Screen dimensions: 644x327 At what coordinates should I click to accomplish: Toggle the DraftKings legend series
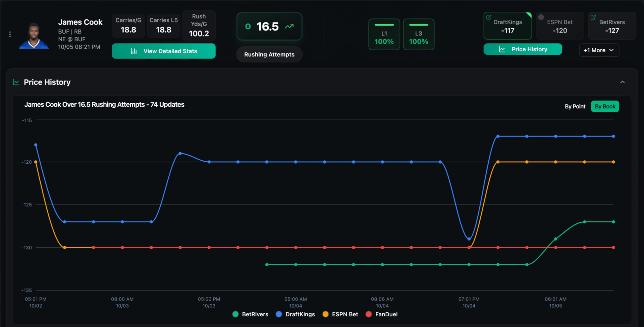tap(295, 314)
